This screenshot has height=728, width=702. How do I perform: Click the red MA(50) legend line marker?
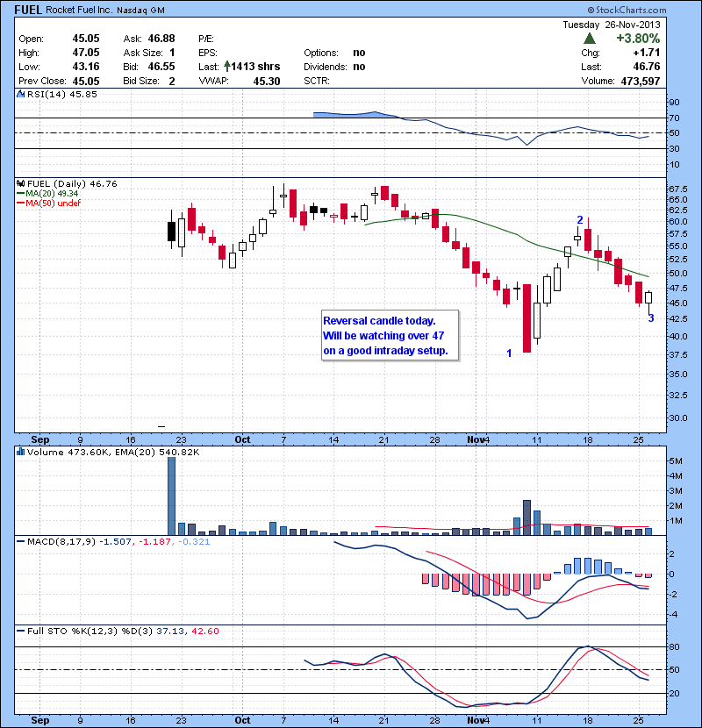pos(20,203)
